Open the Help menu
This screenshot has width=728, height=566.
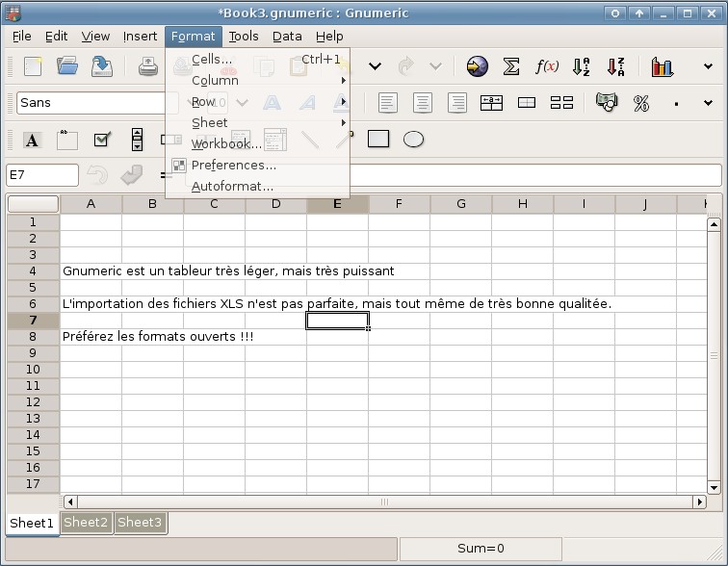[x=329, y=37]
